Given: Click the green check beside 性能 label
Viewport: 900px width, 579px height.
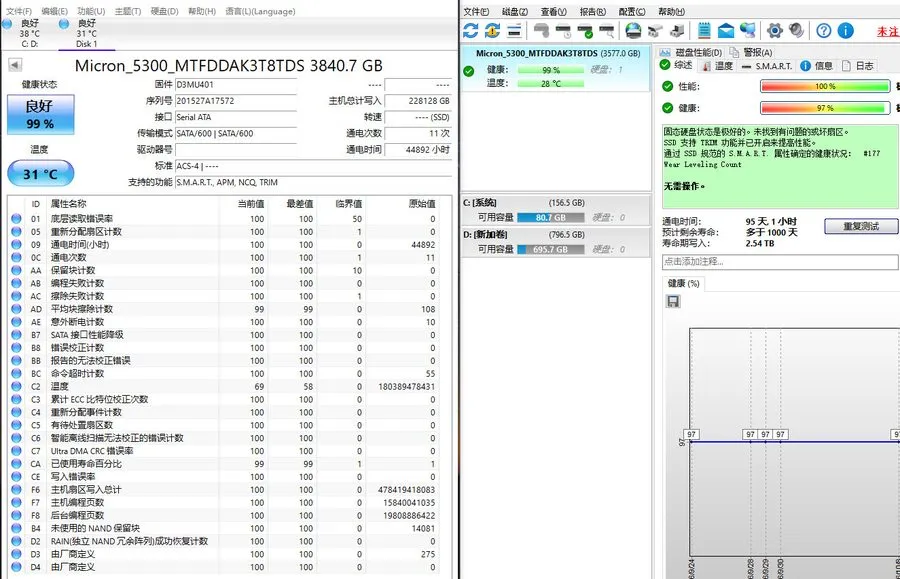Looking at the screenshot, I should point(668,87).
